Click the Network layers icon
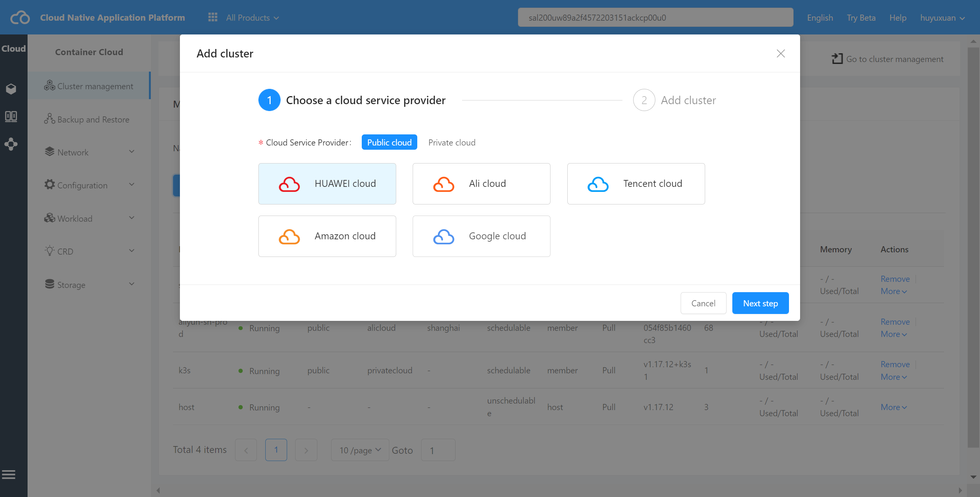Image resolution: width=980 pixels, height=497 pixels. tap(49, 152)
